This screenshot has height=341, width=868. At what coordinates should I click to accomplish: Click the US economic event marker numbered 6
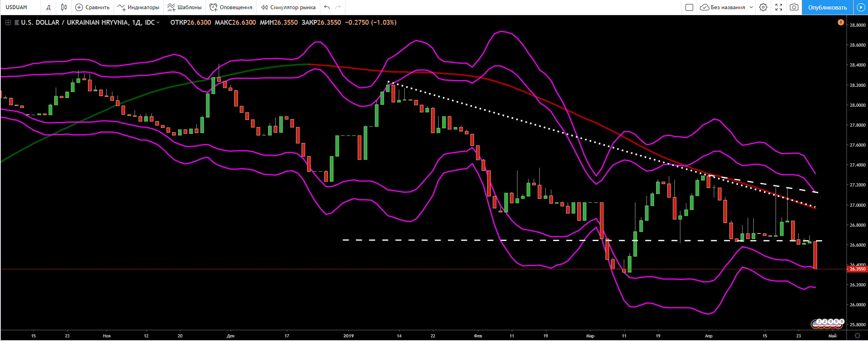tap(842, 321)
